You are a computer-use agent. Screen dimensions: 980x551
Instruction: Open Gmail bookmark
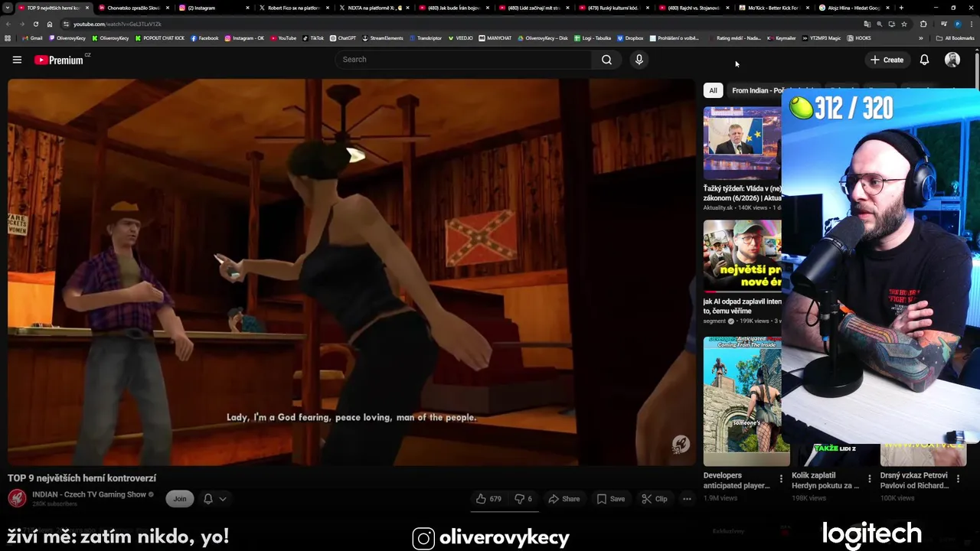pos(32,37)
